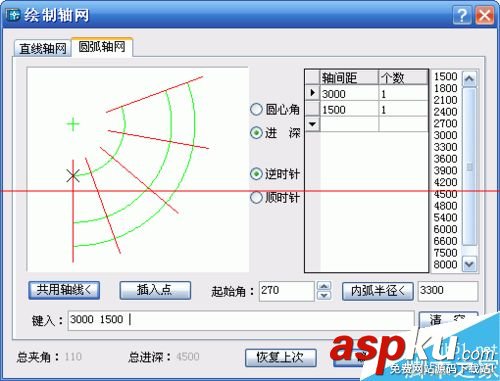This screenshot has height=381, width=500.
Task: Select the 3000 spacing cell
Action: pyautogui.click(x=349, y=94)
